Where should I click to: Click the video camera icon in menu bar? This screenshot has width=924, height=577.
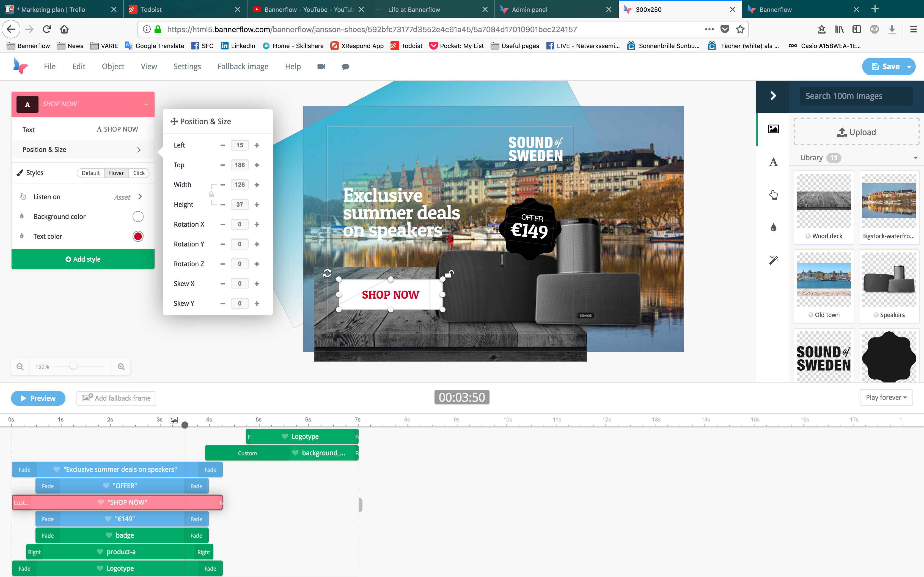(x=321, y=66)
